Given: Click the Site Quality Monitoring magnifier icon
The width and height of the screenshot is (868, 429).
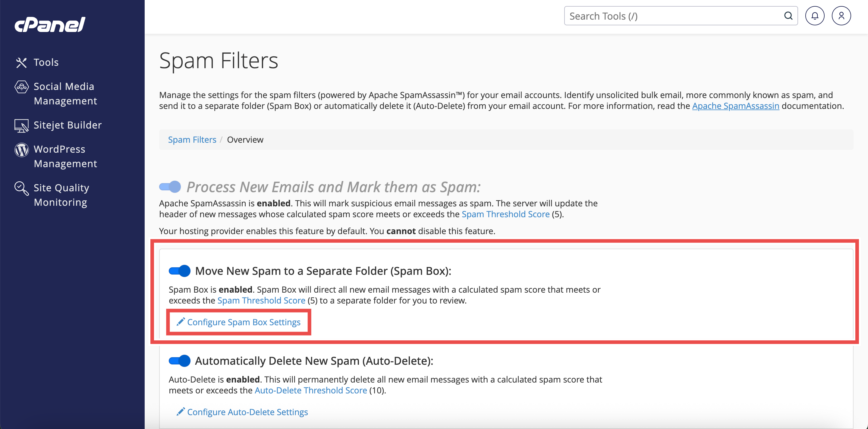Looking at the screenshot, I should coord(21,188).
